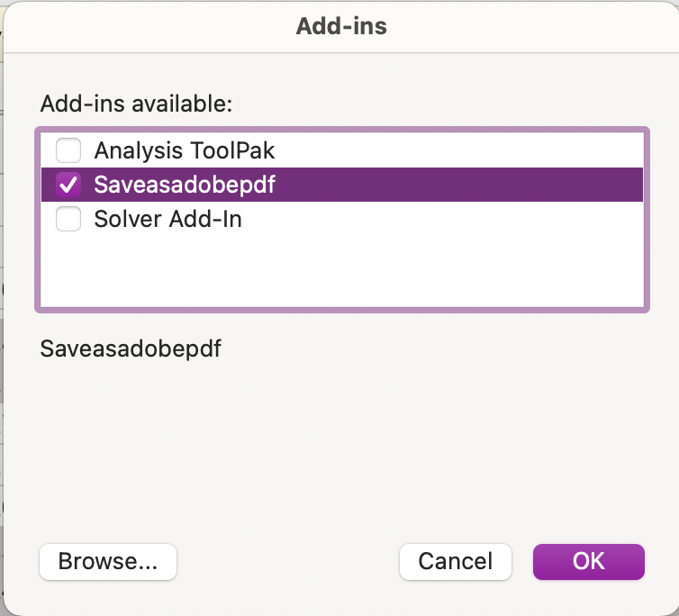The height and width of the screenshot is (616, 679).
Task: Confirm the add-in selection and close
Action: 588,562
